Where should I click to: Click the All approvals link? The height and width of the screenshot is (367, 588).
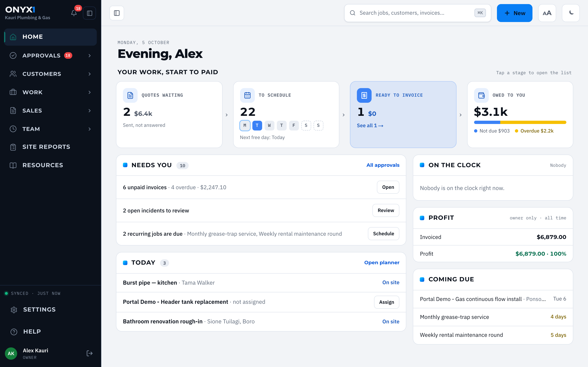pos(383,165)
